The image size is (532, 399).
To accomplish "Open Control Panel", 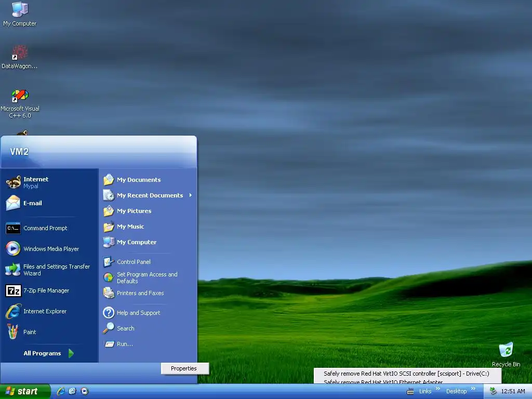I will tap(148, 262).
